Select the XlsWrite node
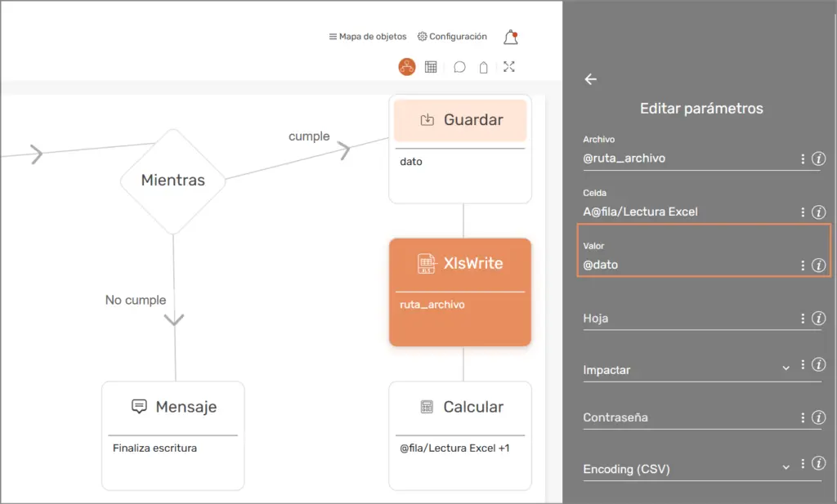 pos(460,292)
